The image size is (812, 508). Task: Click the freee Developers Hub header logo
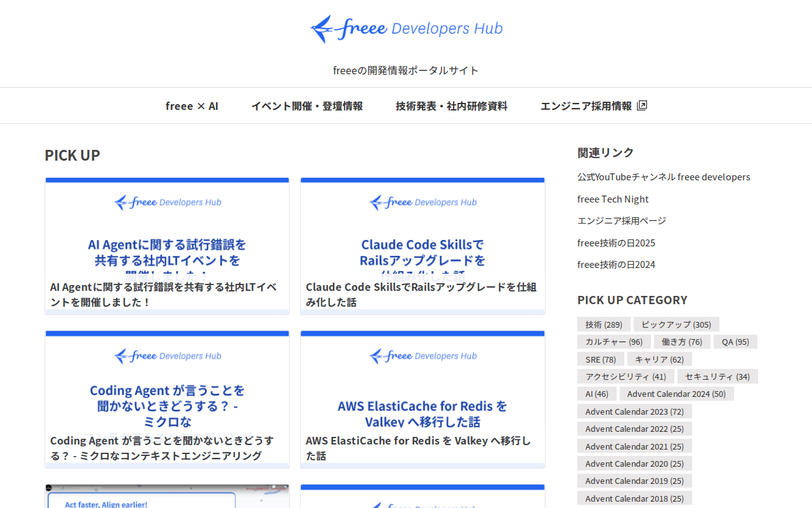click(x=406, y=29)
